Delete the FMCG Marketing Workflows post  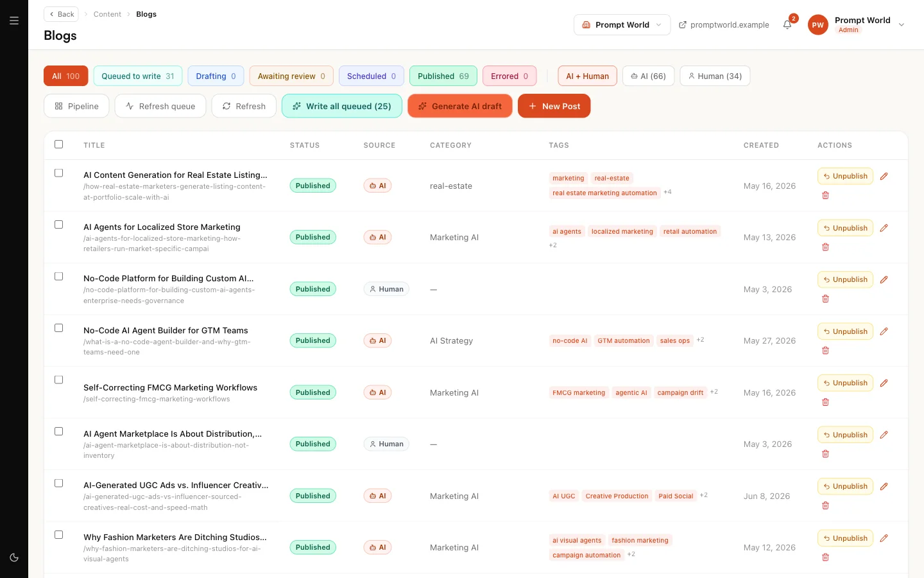(x=826, y=402)
